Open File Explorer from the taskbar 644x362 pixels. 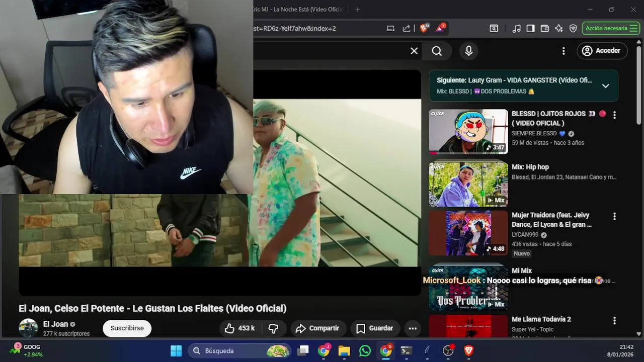pos(344,351)
